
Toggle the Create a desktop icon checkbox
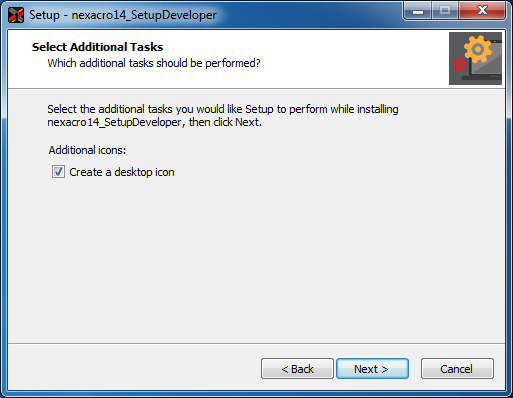[x=58, y=172]
